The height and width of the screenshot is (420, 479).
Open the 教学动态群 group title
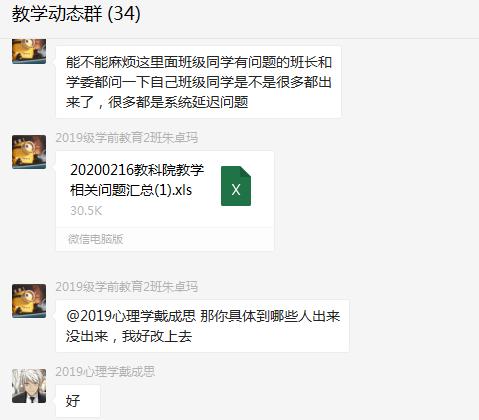pos(57,14)
